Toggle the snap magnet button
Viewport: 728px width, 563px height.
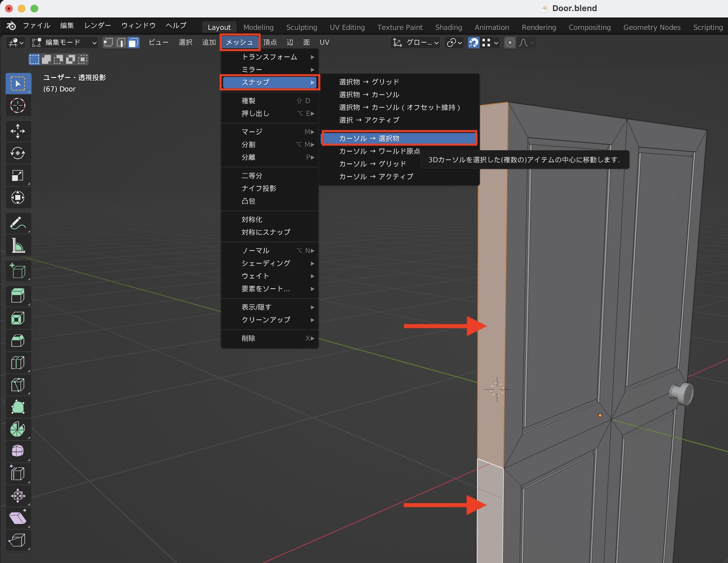[473, 43]
